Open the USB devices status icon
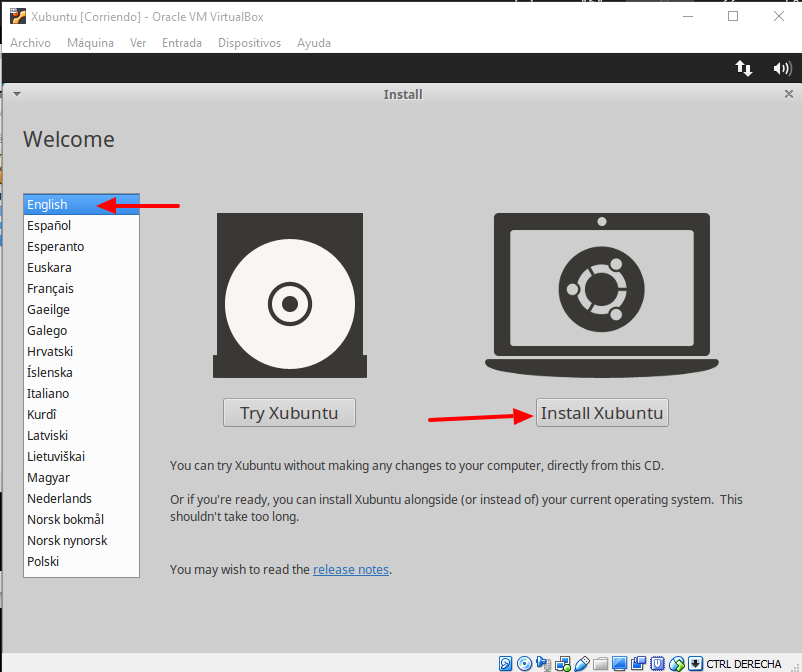This screenshot has width=802, height=672. point(582,664)
